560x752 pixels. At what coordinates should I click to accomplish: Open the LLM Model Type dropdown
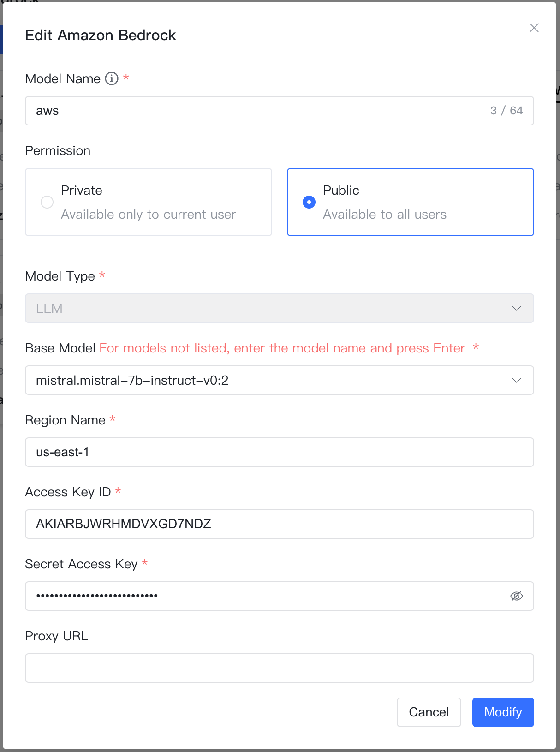[x=268, y=308]
